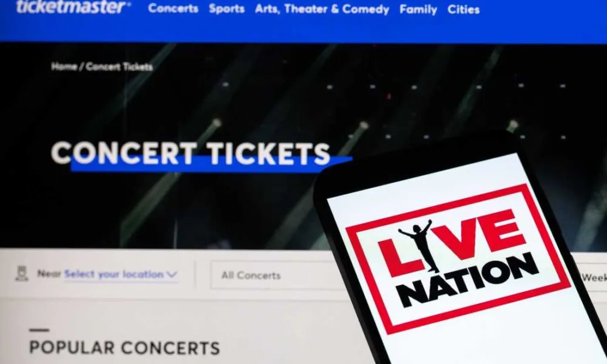Click the jumping figure in Live logo

pyautogui.click(x=418, y=244)
